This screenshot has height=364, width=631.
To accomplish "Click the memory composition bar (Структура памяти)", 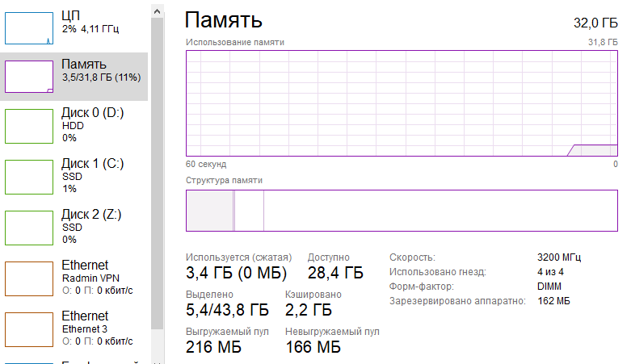I will click(x=402, y=211).
